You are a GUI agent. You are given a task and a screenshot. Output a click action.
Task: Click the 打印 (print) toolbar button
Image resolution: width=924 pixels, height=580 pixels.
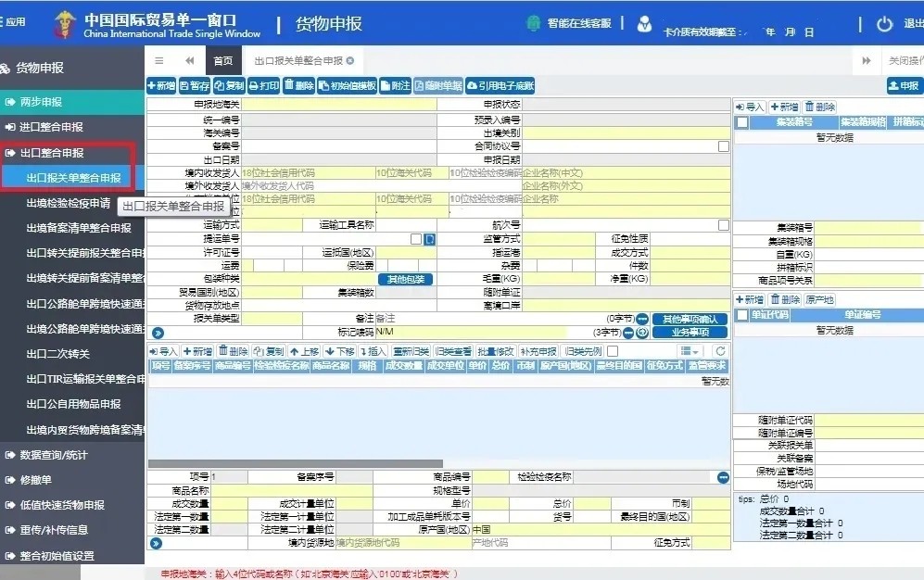263,86
